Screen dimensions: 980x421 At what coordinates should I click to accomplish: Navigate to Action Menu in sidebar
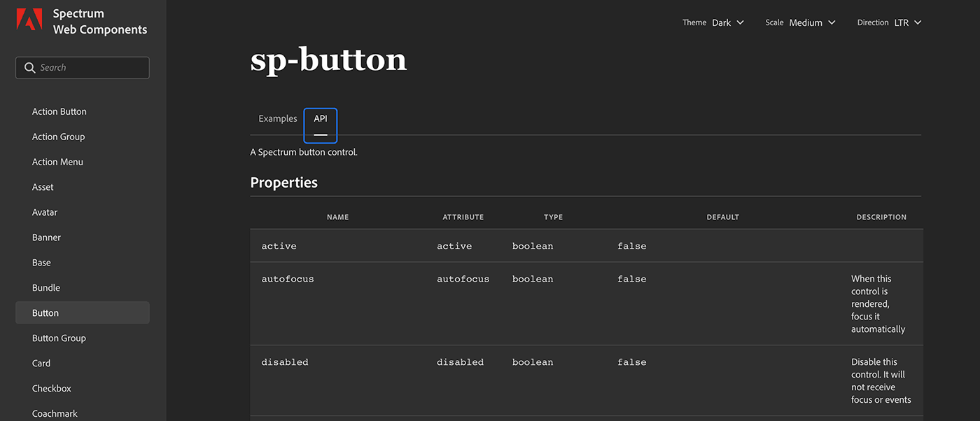pos(57,162)
